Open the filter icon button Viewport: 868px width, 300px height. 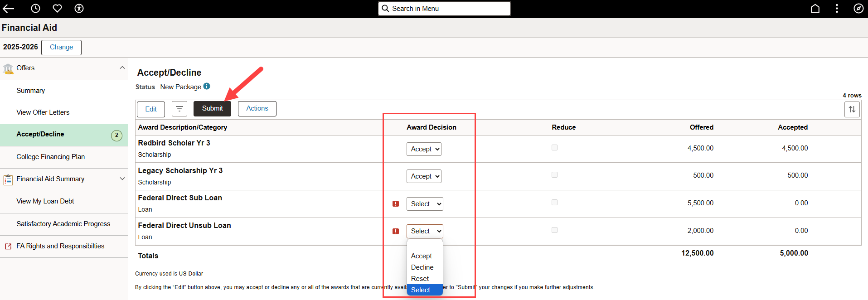(179, 109)
